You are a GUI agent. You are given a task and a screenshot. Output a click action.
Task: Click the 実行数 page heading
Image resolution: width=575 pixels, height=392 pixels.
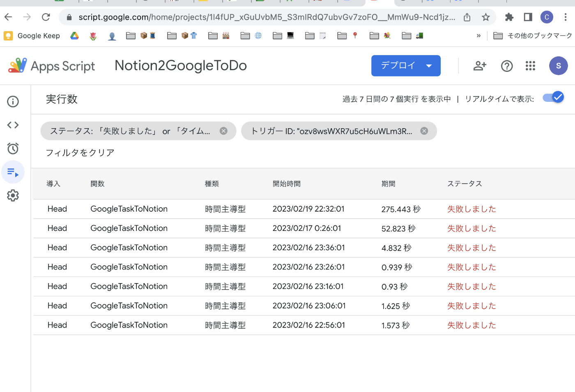point(62,99)
